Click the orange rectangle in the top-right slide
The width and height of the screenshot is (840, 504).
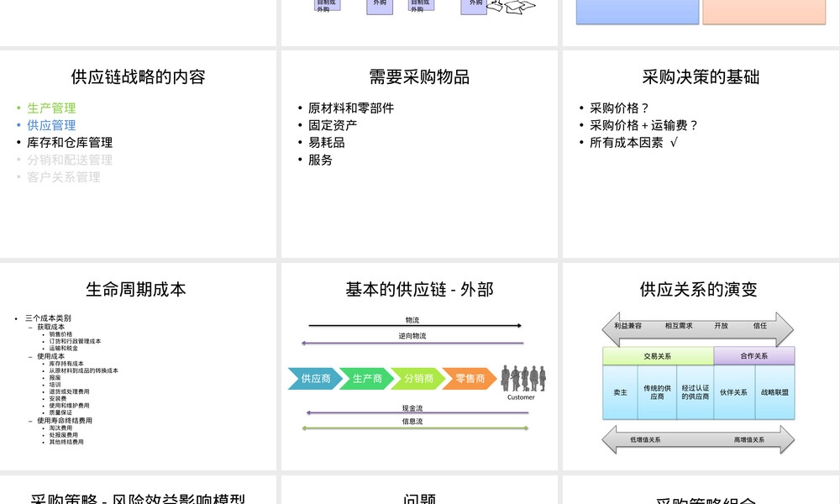tap(764, 12)
